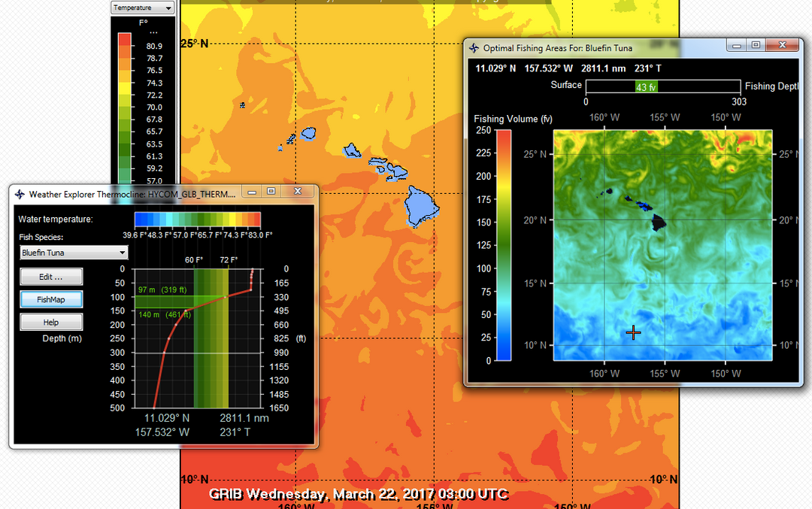Close the Optimal Fishing Areas window
The height and width of the screenshot is (509, 812).
(784, 45)
